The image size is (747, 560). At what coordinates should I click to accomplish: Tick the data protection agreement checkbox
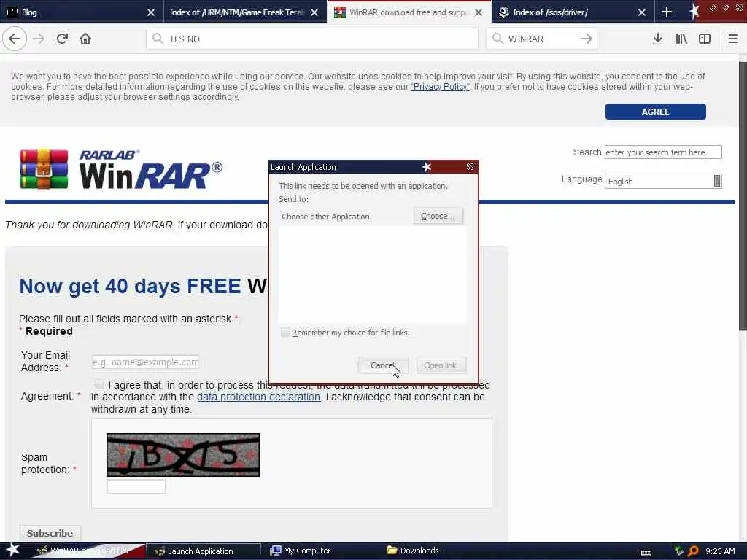tap(98, 384)
